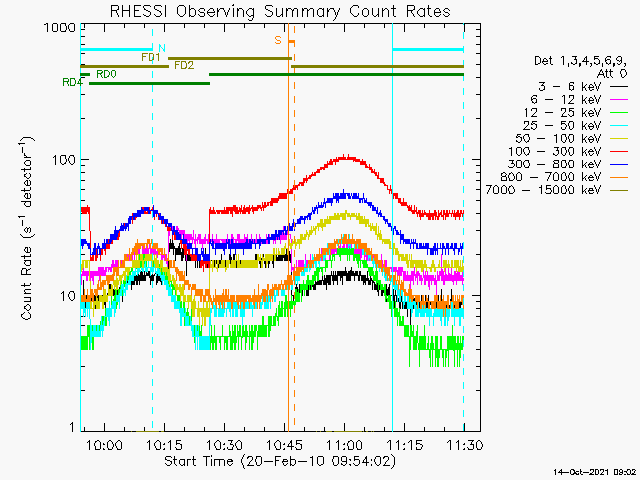The image size is (640, 480).
Task: Click the '10:00' time axis tick label
Action: 104,444
